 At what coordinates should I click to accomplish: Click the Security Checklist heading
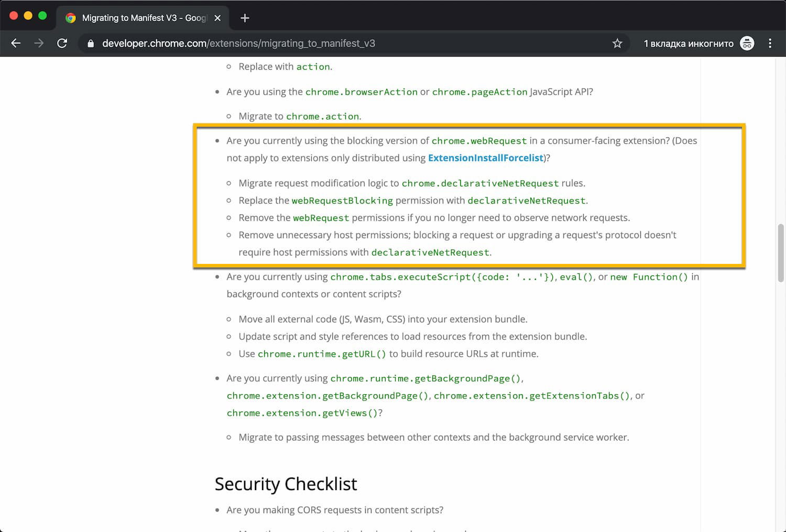286,484
